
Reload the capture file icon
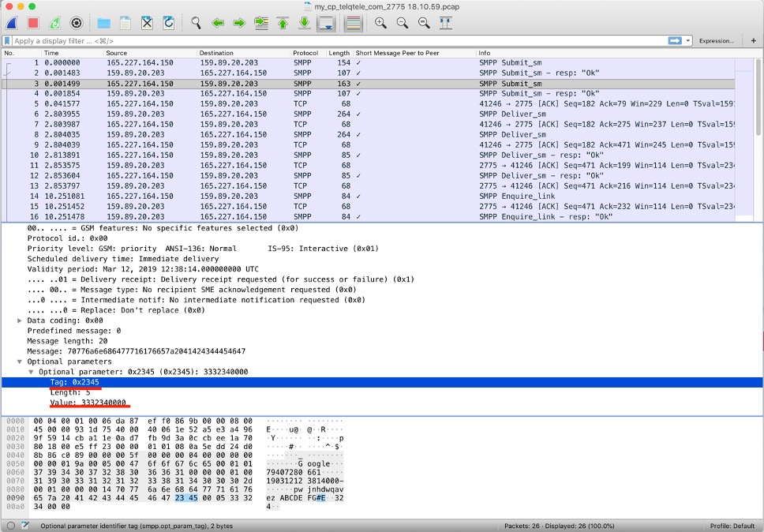pos(168,23)
